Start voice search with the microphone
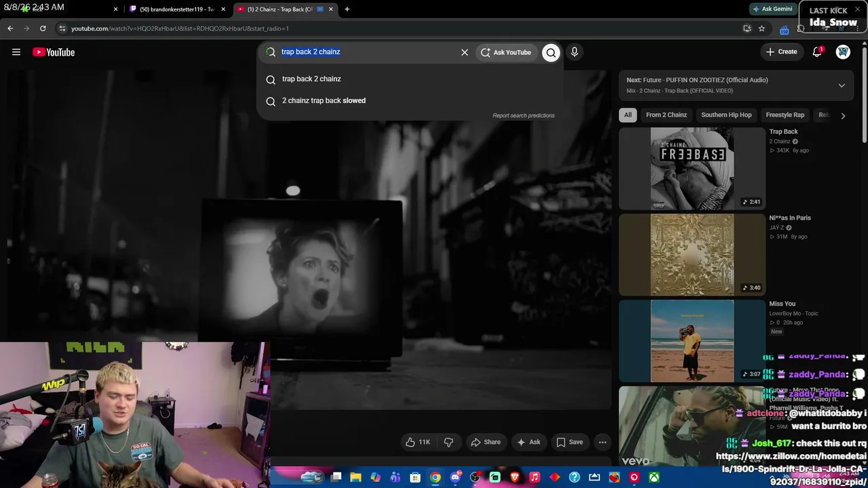868x488 pixels. (x=574, y=52)
